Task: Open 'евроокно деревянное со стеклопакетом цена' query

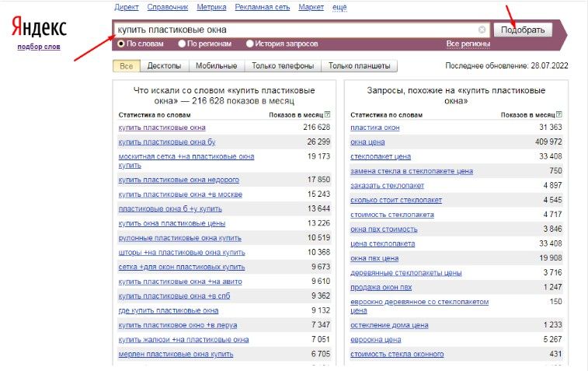Action: [419, 306]
